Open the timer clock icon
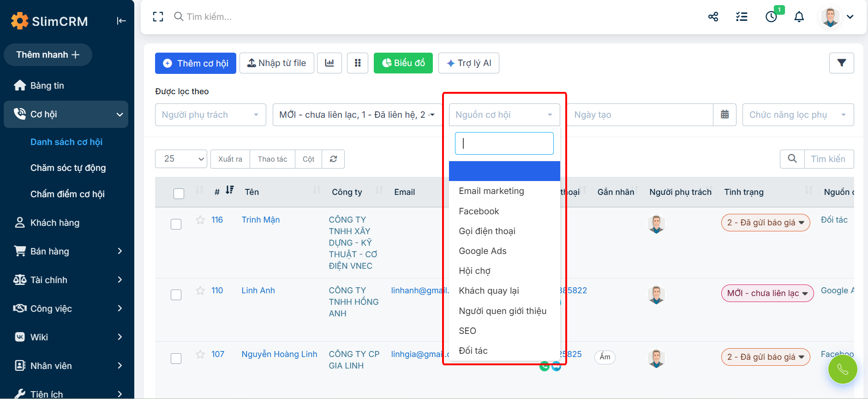 pos(771,17)
